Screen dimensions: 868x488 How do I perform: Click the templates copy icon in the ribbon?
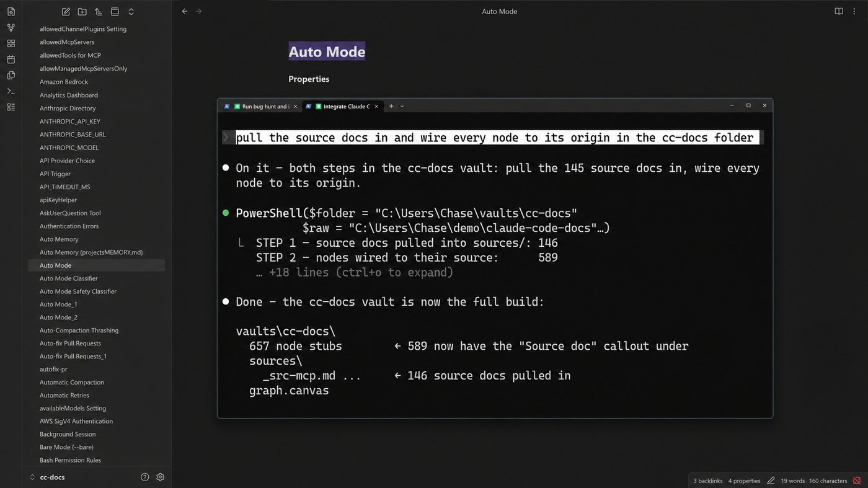point(11,75)
